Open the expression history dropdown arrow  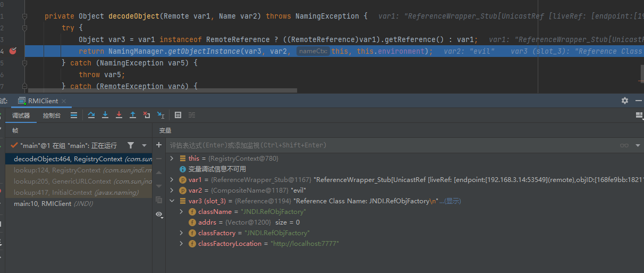click(637, 145)
